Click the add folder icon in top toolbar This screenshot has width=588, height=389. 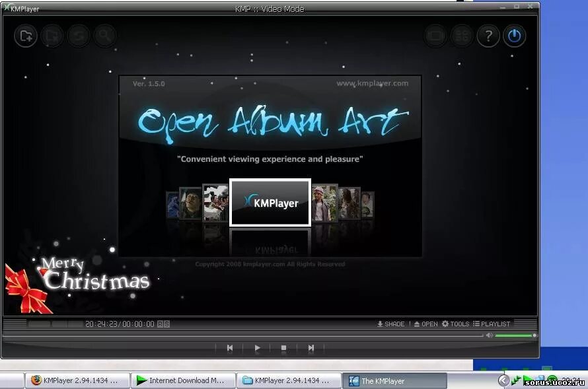pyautogui.click(x=26, y=36)
